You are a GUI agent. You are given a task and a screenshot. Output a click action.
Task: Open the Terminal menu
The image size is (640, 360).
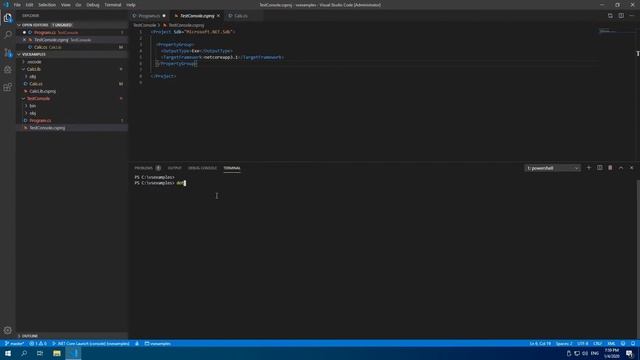point(113,5)
